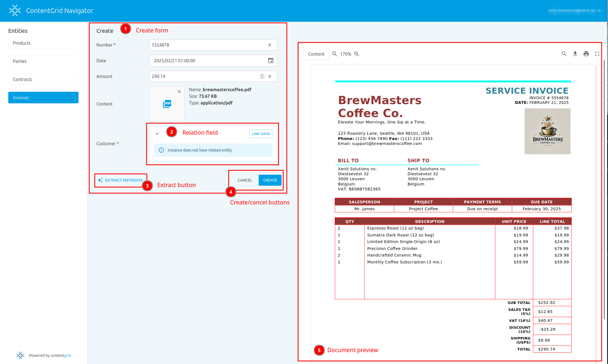Viewport: 608px width, 364px height.
Task: Click the PDF file thumbnail icon
Action: pyautogui.click(x=167, y=104)
